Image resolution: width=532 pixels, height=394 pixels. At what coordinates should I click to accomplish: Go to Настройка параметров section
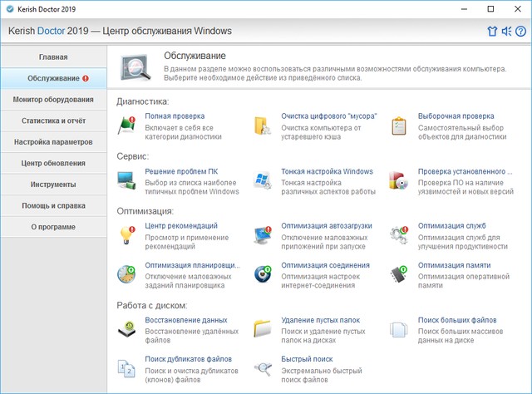point(53,142)
